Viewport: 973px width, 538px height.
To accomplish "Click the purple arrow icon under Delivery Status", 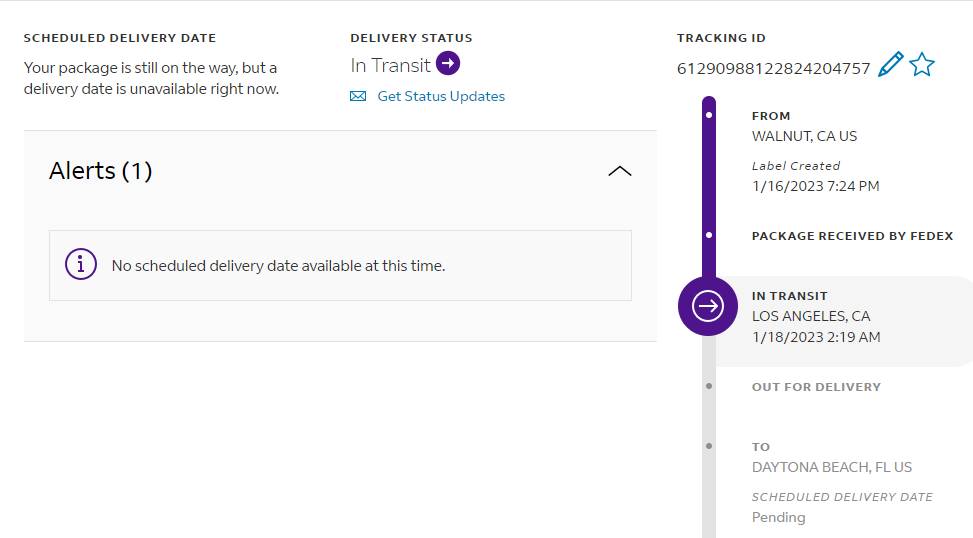I will pos(448,64).
